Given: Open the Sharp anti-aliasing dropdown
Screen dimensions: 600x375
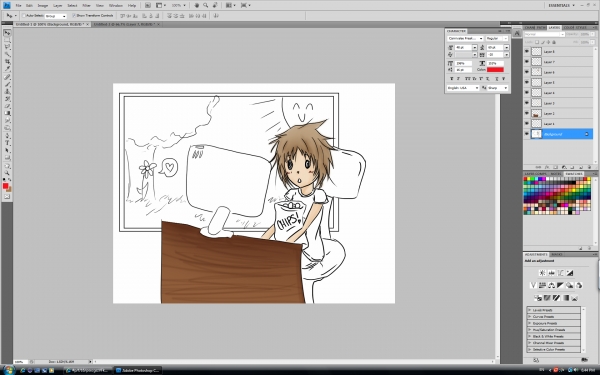Looking at the screenshot, I should pos(497,88).
